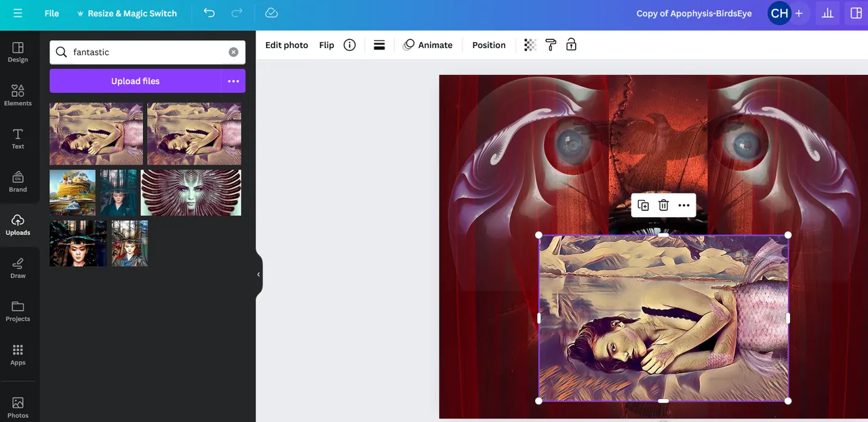
Task: Click the top-right corner handle of the image
Action: (x=788, y=235)
